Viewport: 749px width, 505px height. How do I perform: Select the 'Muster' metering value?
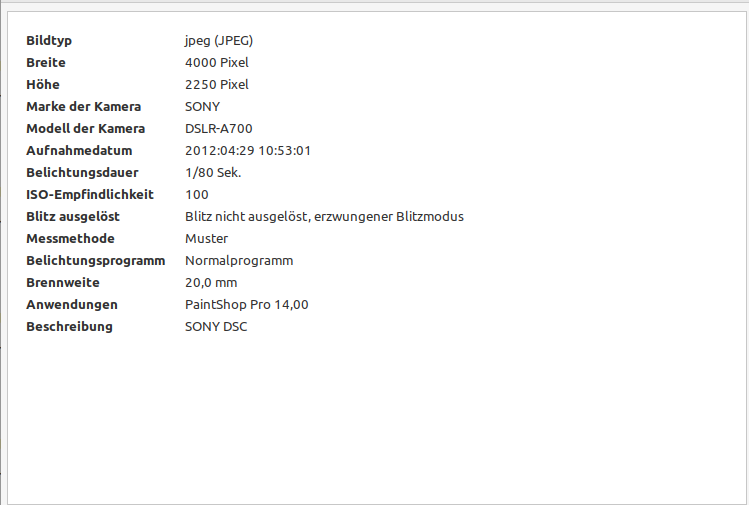pyautogui.click(x=206, y=239)
